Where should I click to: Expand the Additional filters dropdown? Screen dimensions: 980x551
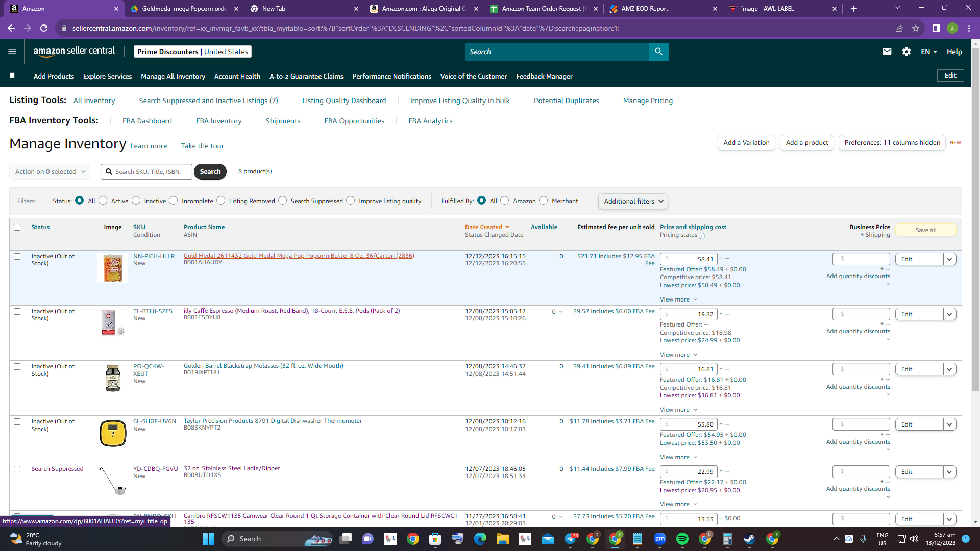pos(633,202)
